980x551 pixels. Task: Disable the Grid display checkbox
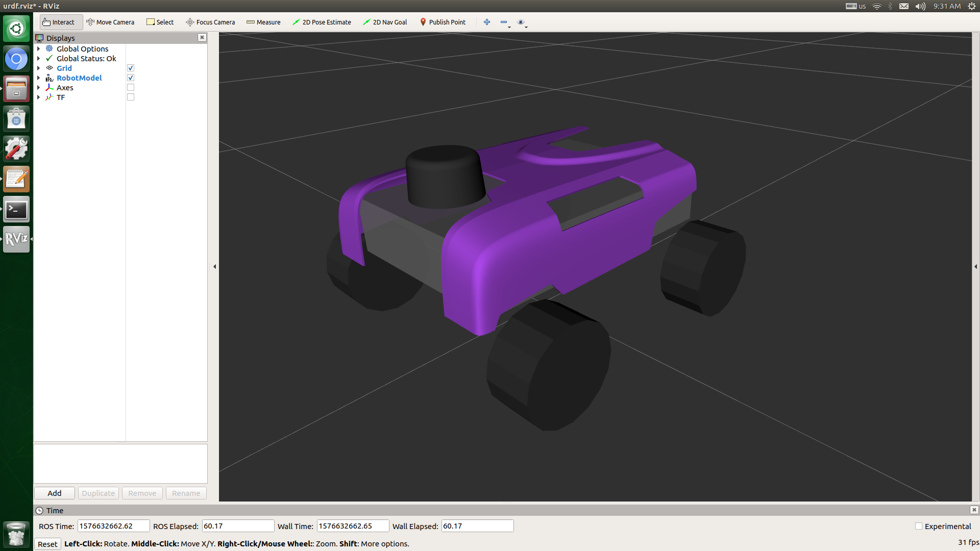coord(131,68)
